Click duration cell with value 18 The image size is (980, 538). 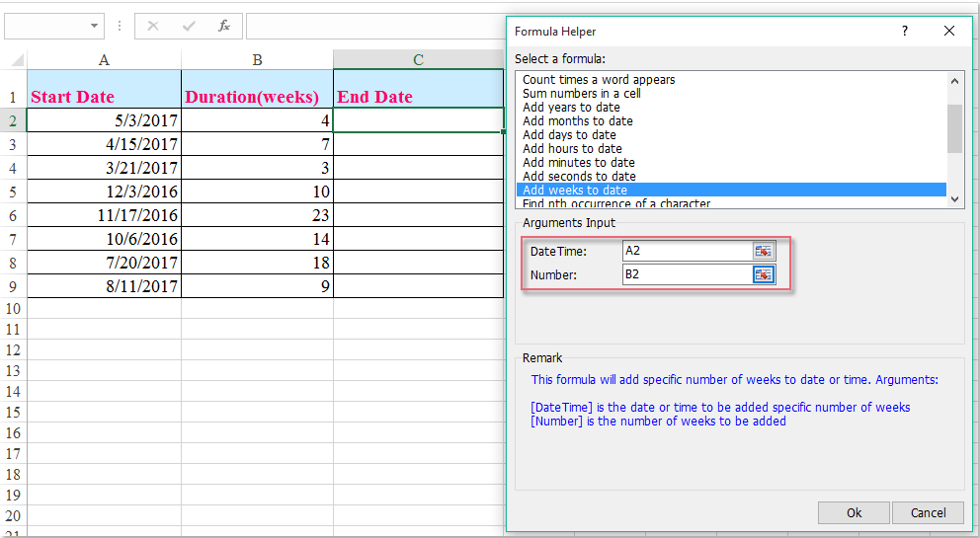point(257,263)
